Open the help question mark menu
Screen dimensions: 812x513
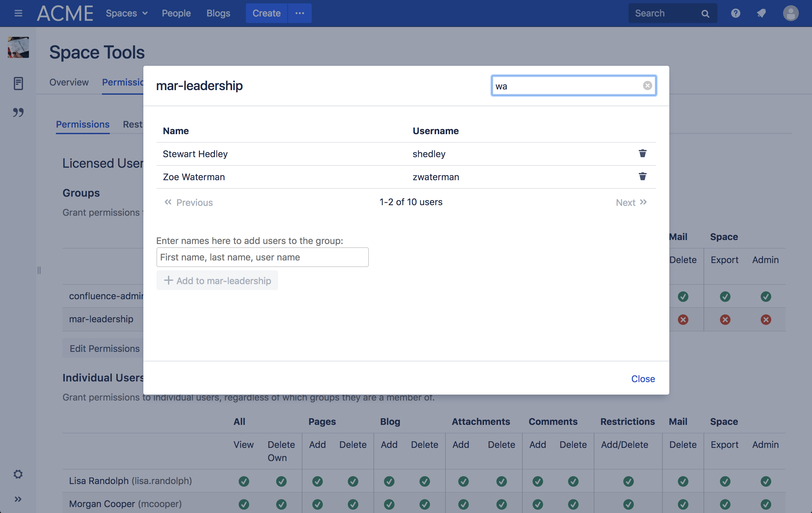(x=735, y=13)
